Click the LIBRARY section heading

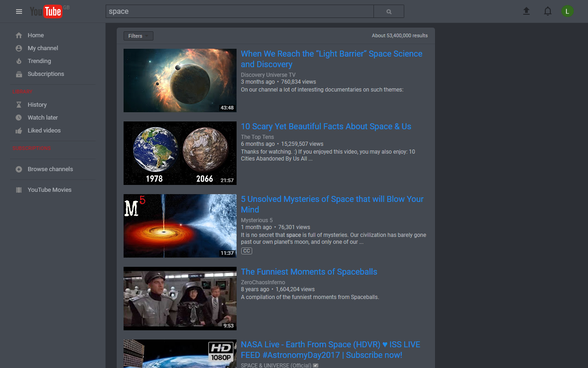pos(23,92)
